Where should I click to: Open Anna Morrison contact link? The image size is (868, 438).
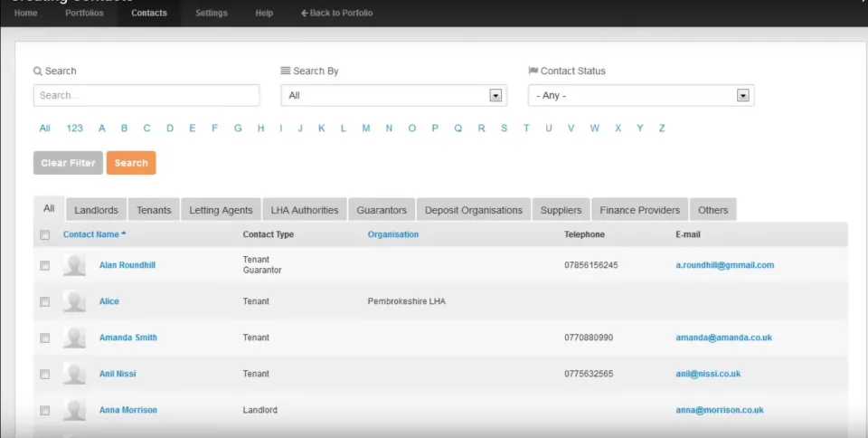pos(128,410)
